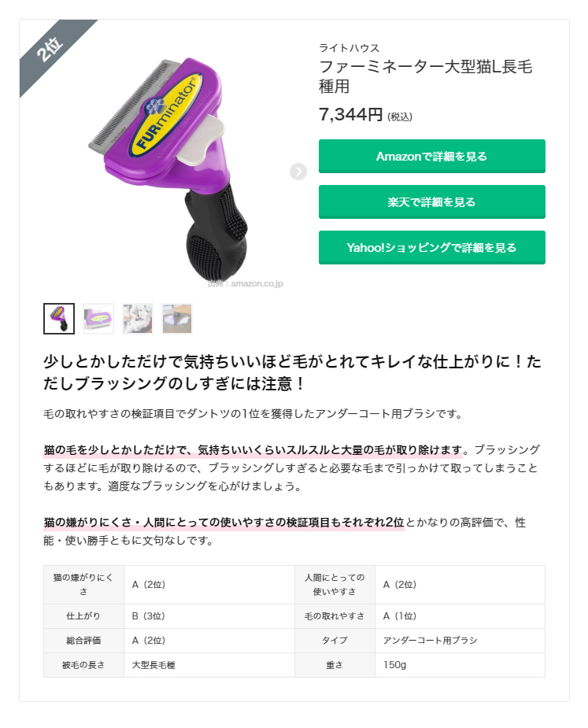588x728 pixels.
Task: Select third thumbnail with cat being brushed
Action: (x=138, y=319)
